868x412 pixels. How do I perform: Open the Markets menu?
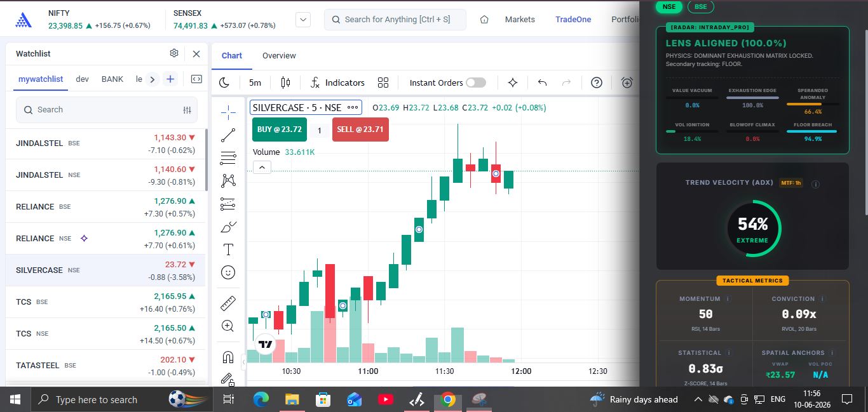(520, 20)
